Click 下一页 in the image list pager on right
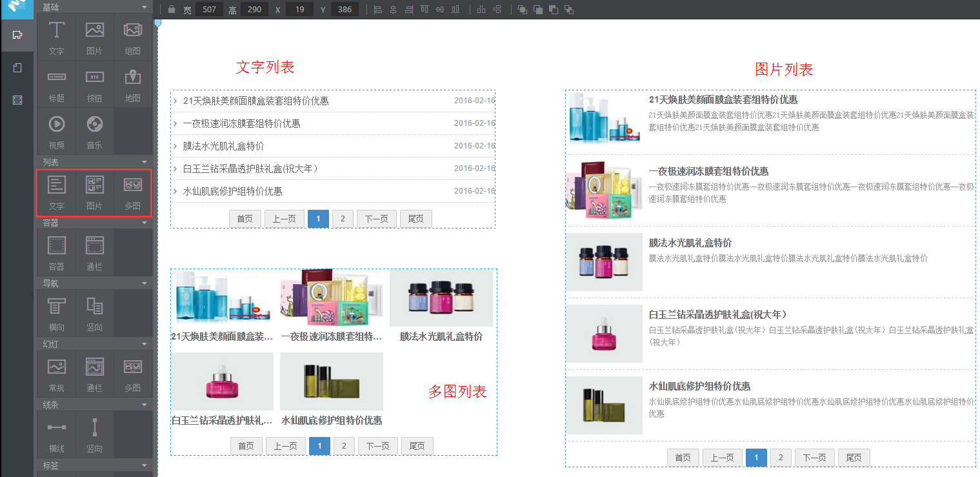980x477 pixels. tap(815, 458)
